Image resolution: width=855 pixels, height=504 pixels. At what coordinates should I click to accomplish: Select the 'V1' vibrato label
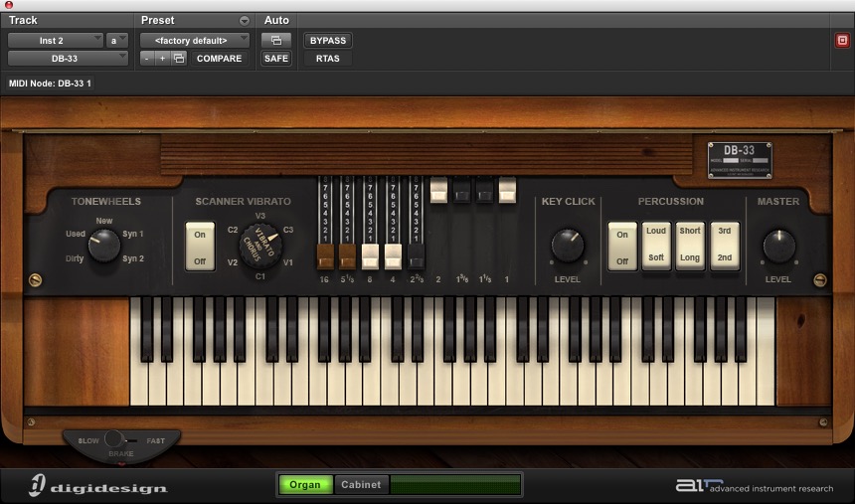[x=288, y=262]
